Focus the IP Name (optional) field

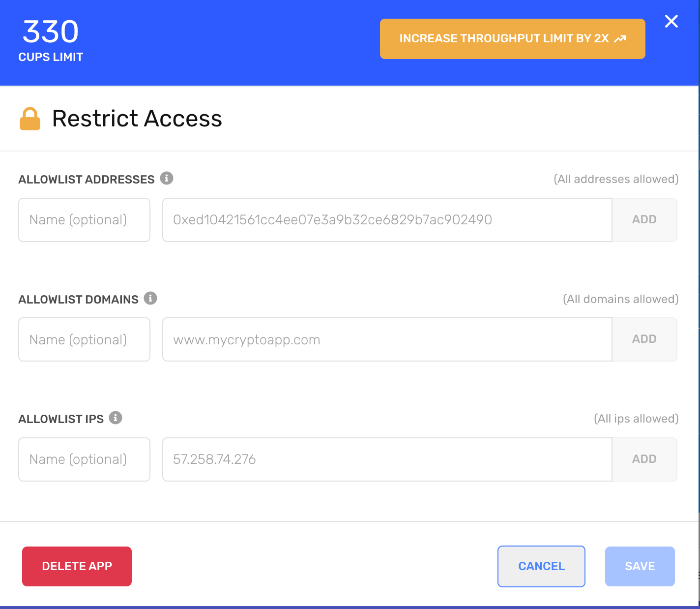84,459
